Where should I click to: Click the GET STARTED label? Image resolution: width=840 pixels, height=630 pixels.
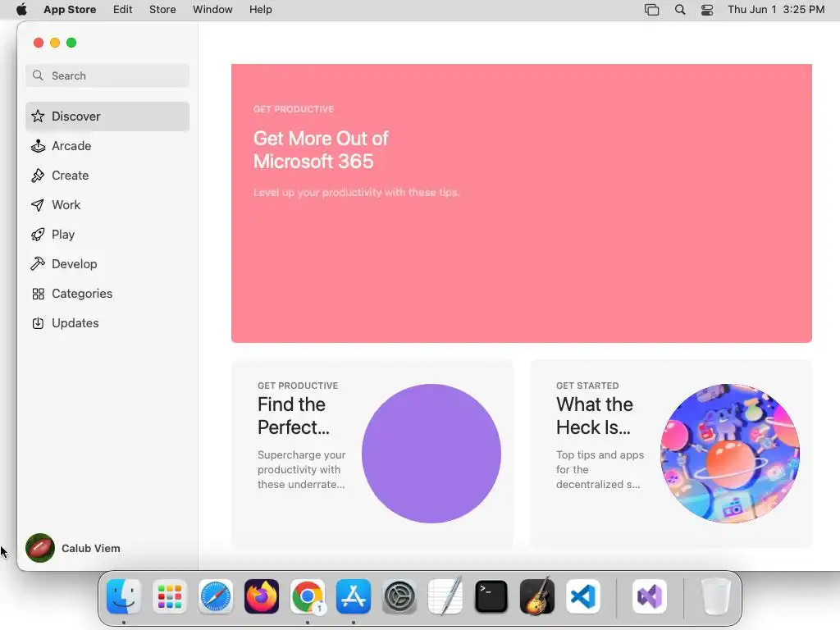pos(587,386)
